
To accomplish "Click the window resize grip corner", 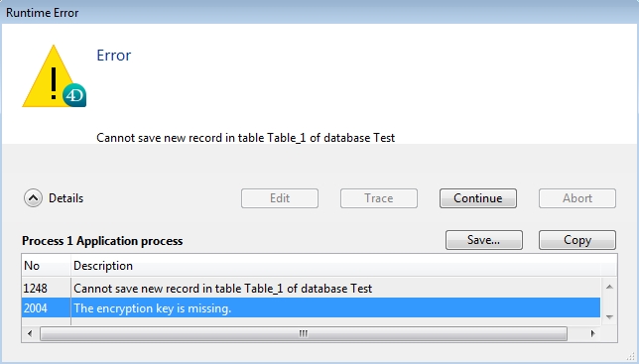I will tap(631, 356).
